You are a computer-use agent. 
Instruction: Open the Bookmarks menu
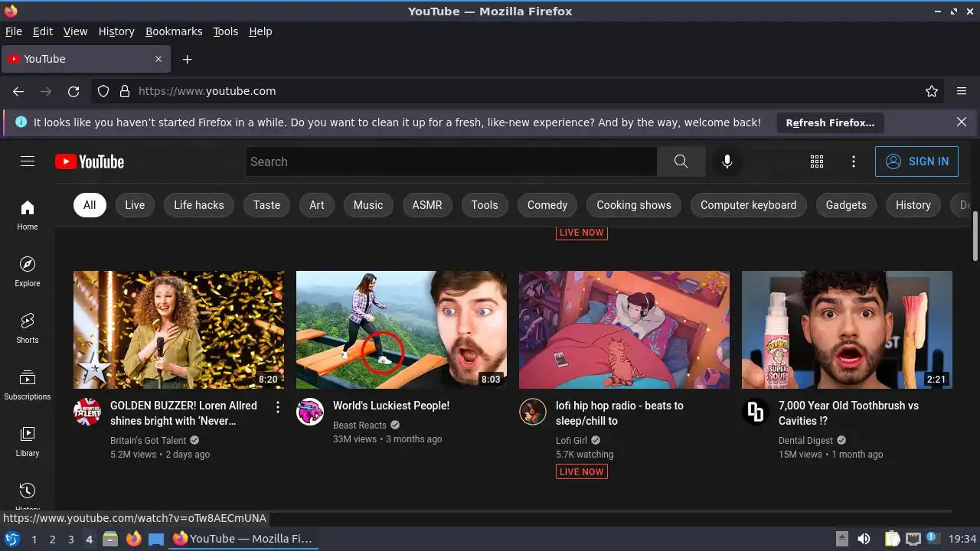tap(174, 31)
